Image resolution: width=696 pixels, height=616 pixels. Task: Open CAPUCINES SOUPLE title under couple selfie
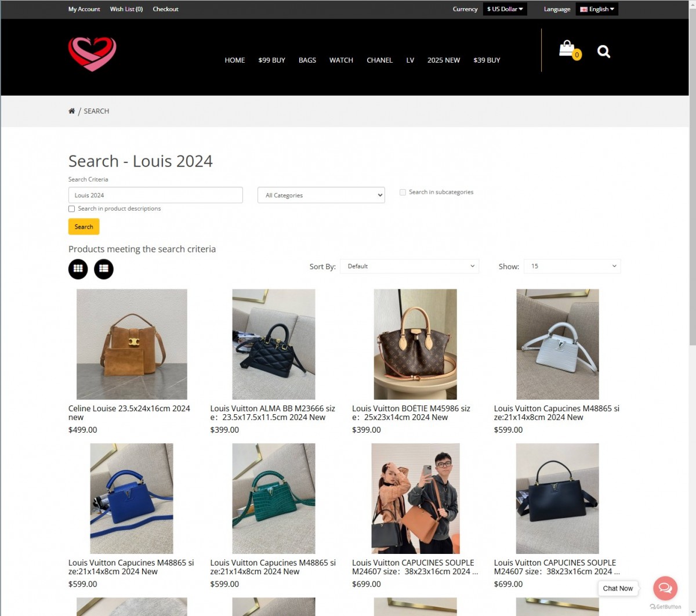pos(415,567)
